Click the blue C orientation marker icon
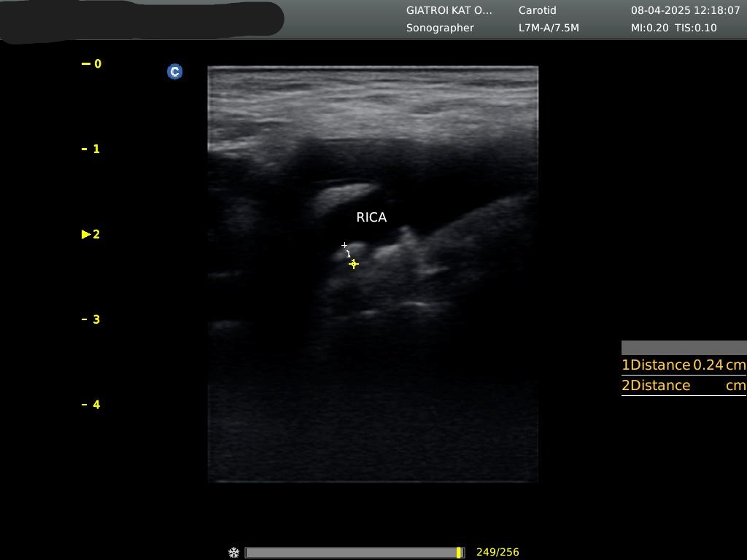Image resolution: width=747 pixels, height=560 pixels. [174, 71]
